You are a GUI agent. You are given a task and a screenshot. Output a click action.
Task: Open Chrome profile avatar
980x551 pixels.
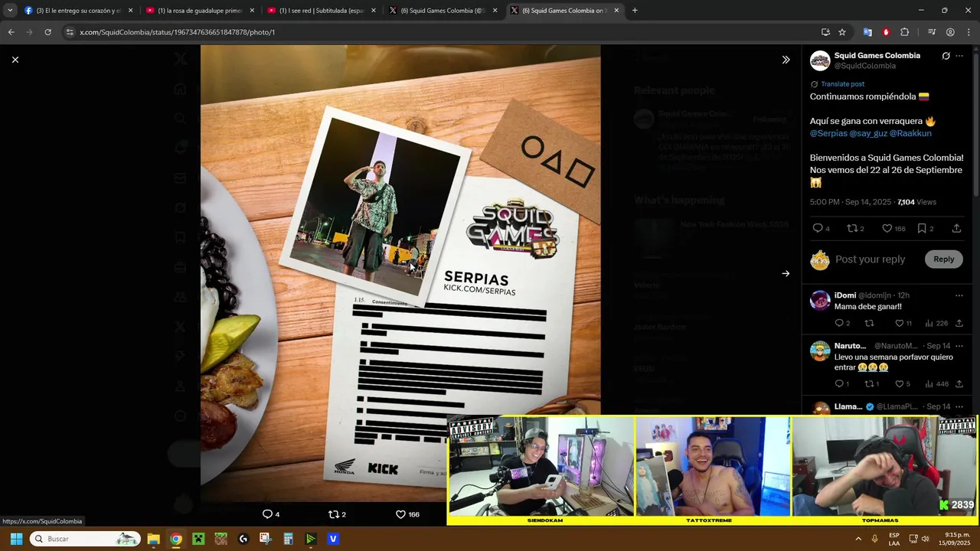(x=950, y=32)
